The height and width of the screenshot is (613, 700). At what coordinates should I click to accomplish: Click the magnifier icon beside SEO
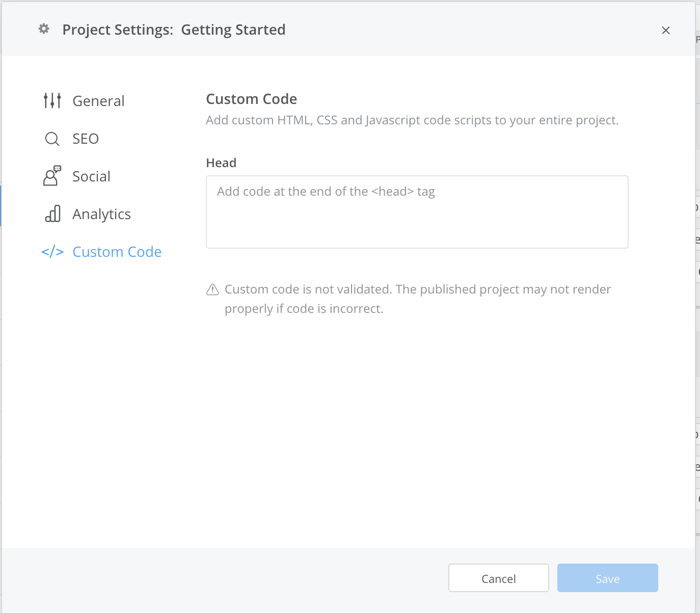[x=52, y=139]
